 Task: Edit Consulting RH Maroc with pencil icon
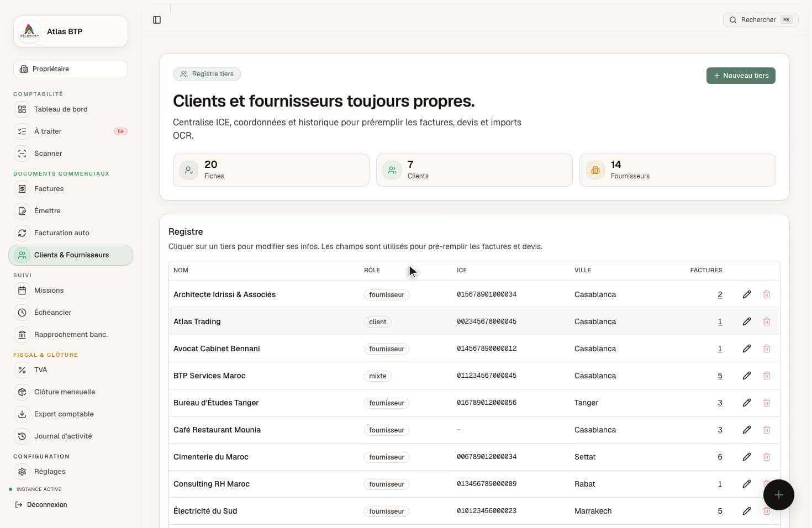tap(747, 484)
